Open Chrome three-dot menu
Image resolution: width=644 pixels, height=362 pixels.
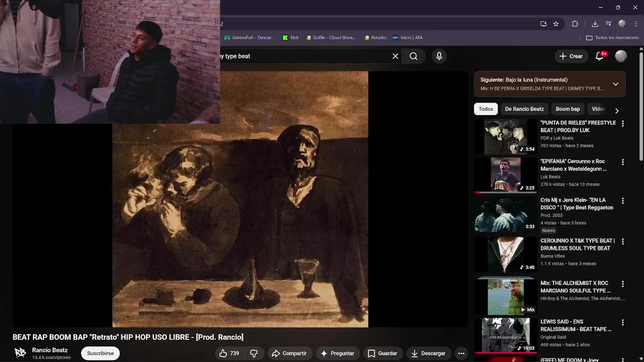click(x=635, y=24)
